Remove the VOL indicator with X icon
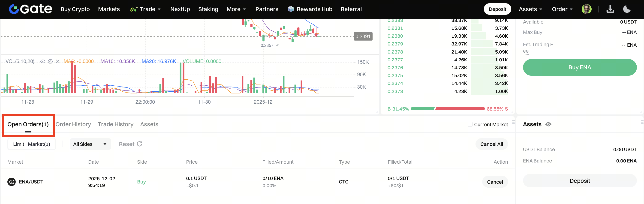The height and width of the screenshot is (204, 644). tap(58, 61)
